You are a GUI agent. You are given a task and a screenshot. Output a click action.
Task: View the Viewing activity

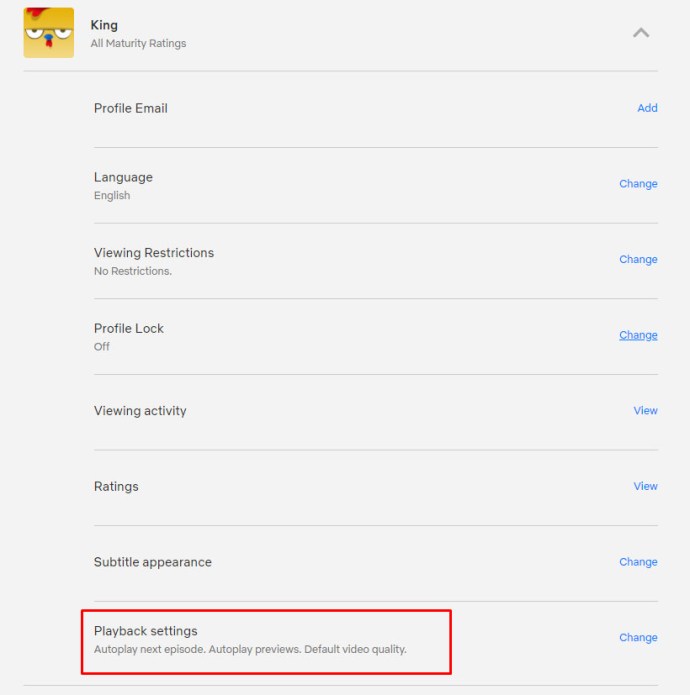pos(645,410)
